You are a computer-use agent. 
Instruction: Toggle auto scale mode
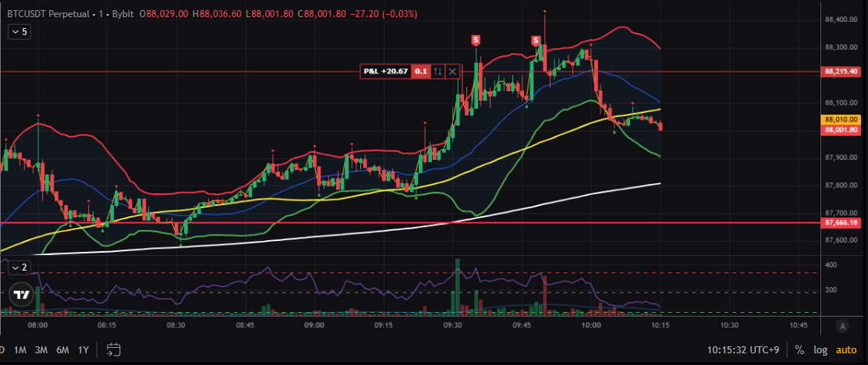pos(846,349)
